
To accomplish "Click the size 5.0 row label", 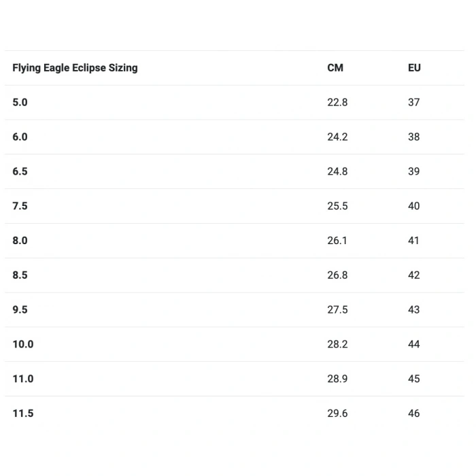I will pos(20,102).
